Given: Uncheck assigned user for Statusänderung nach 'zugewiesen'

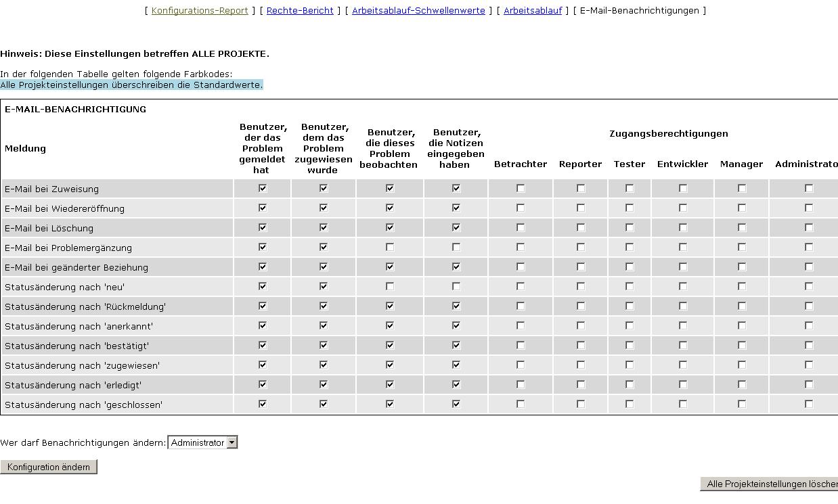Looking at the screenshot, I should (324, 365).
